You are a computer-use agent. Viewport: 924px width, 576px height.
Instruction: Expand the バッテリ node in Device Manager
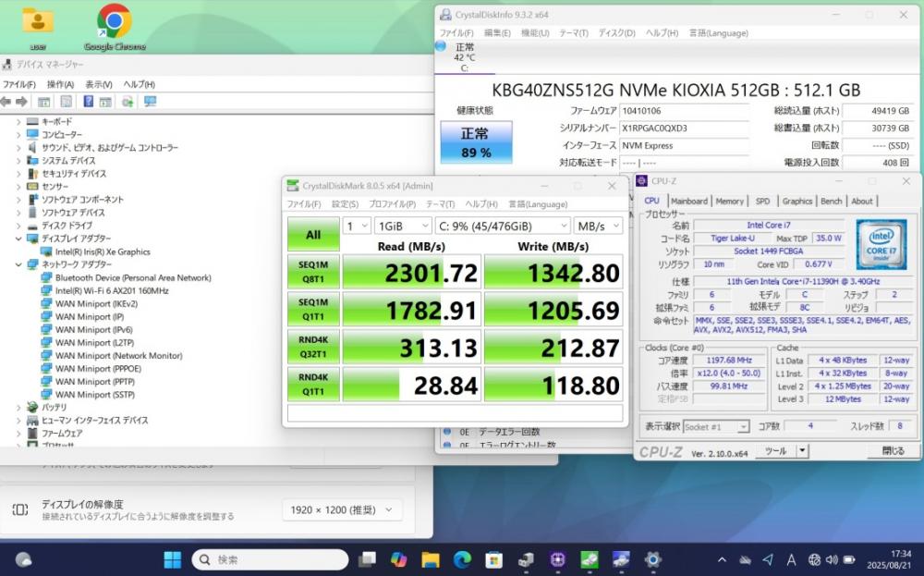coord(18,407)
